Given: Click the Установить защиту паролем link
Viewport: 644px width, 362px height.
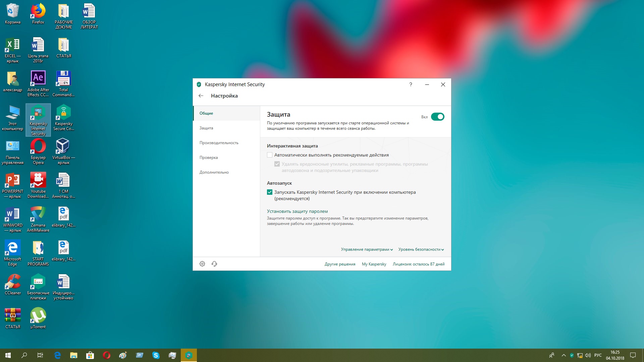Looking at the screenshot, I should [x=297, y=211].
